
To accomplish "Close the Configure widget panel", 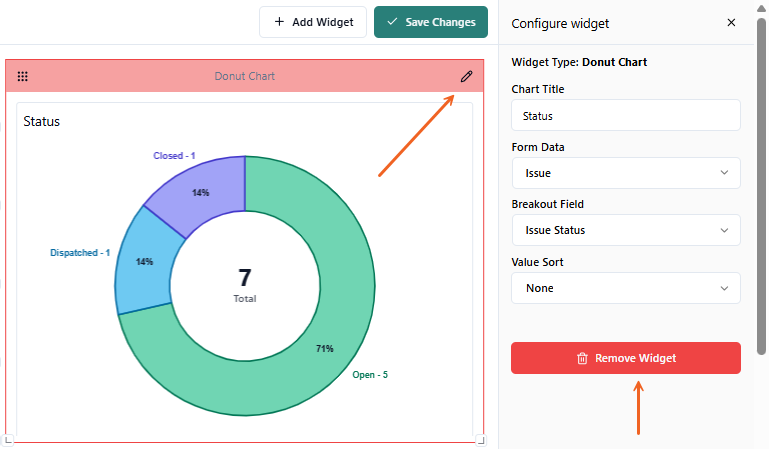I will (731, 23).
